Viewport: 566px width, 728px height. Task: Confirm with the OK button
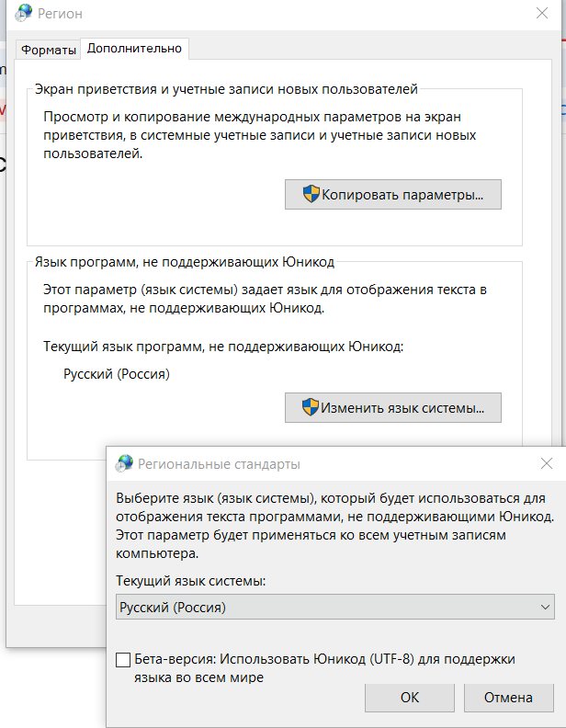[410, 698]
